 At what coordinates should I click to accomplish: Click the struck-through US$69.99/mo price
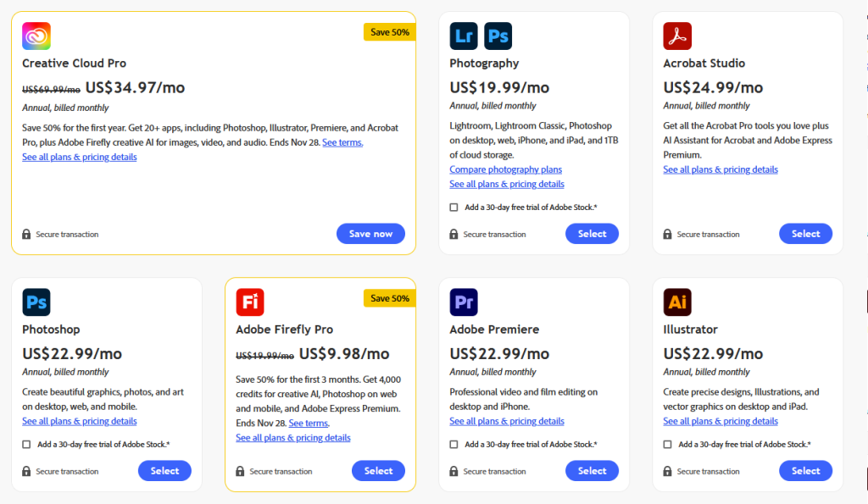[51, 90]
